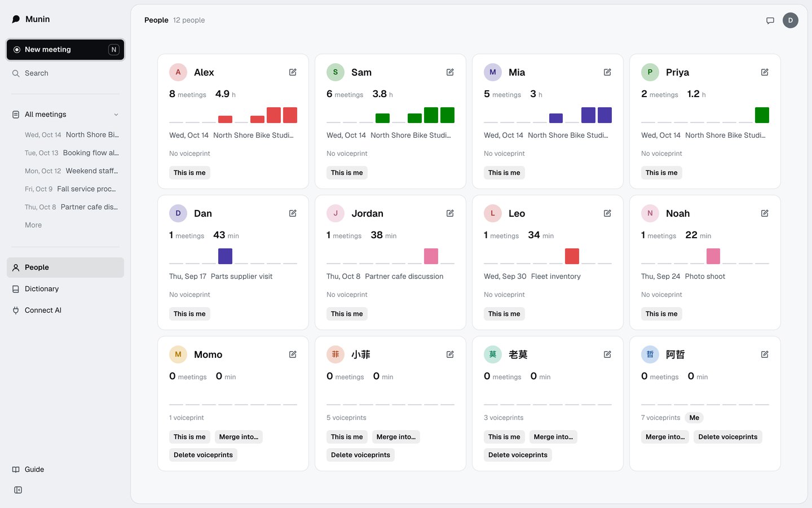
Task: Edit the Sam person card
Action: click(x=450, y=72)
